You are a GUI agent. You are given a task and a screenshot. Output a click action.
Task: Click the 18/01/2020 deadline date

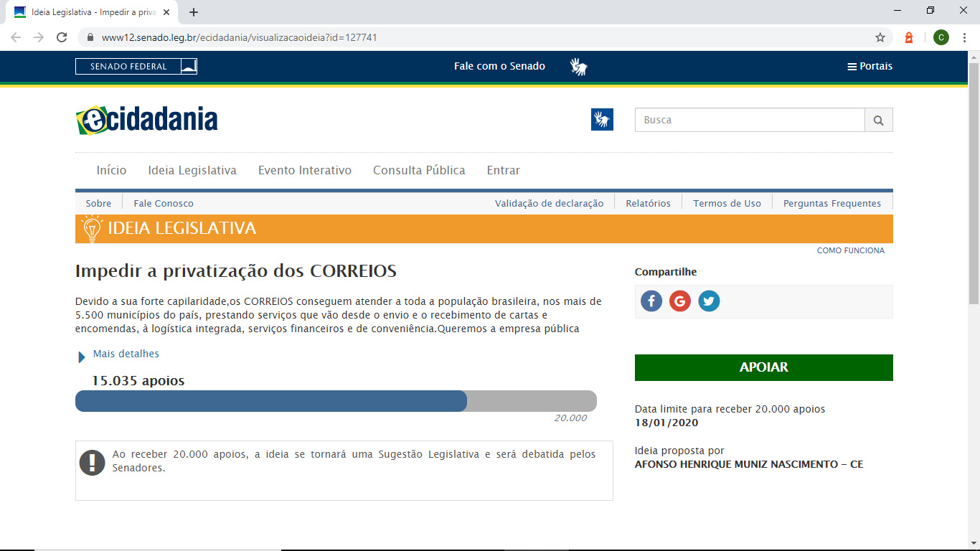(666, 423)
